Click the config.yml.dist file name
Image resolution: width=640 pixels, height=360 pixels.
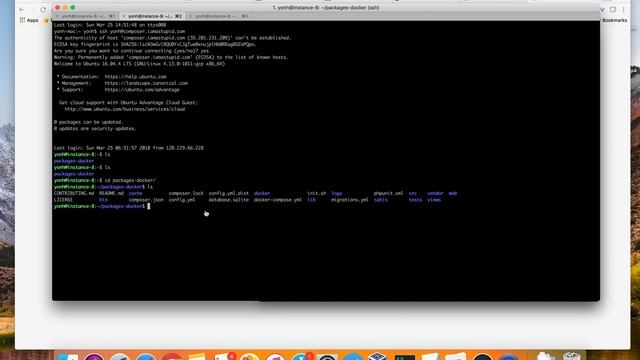tap(229, 193)
